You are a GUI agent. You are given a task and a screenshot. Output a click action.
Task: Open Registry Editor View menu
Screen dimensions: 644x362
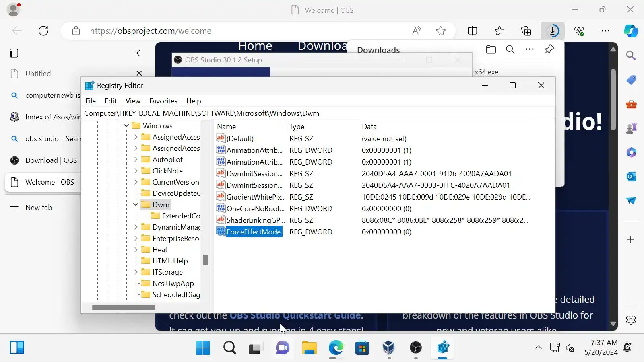pos(133,101)
